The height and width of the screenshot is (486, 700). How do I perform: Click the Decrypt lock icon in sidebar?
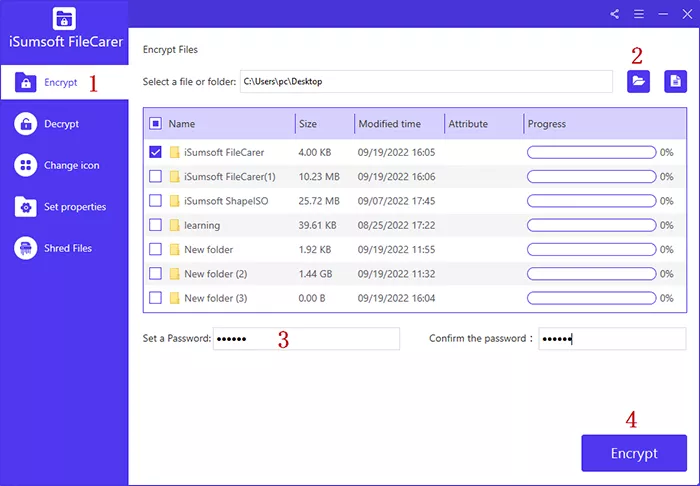tap(25, 124)
